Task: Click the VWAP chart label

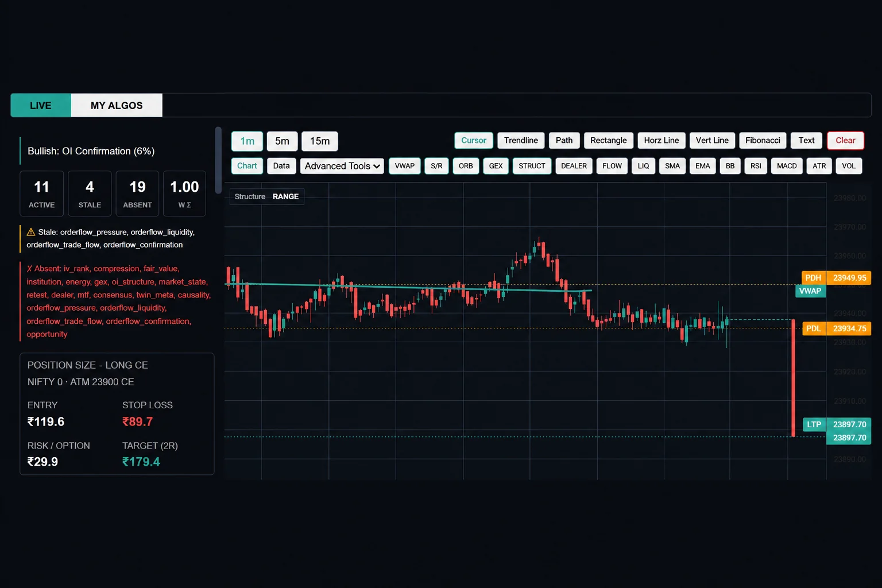Action: pyautogui.click(x=810, y=291)
